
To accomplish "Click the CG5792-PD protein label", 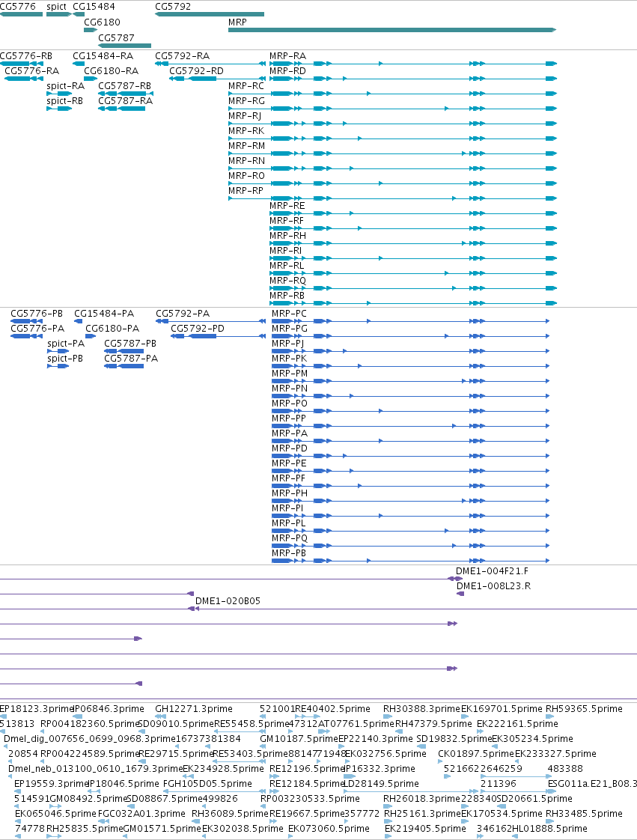I will (x=198, y=329).
